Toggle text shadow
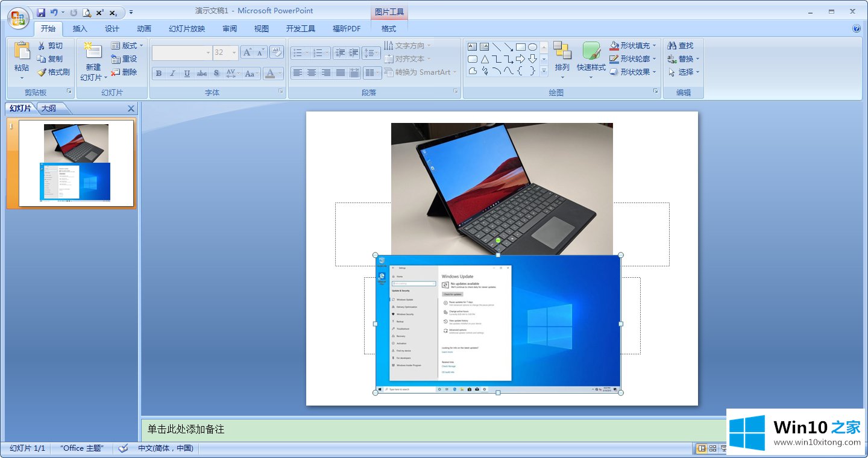868x458 pixels. [216, 74]
